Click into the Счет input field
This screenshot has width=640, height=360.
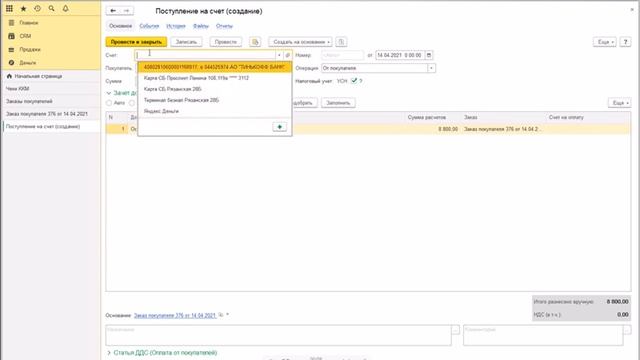(x=205, y=55)
